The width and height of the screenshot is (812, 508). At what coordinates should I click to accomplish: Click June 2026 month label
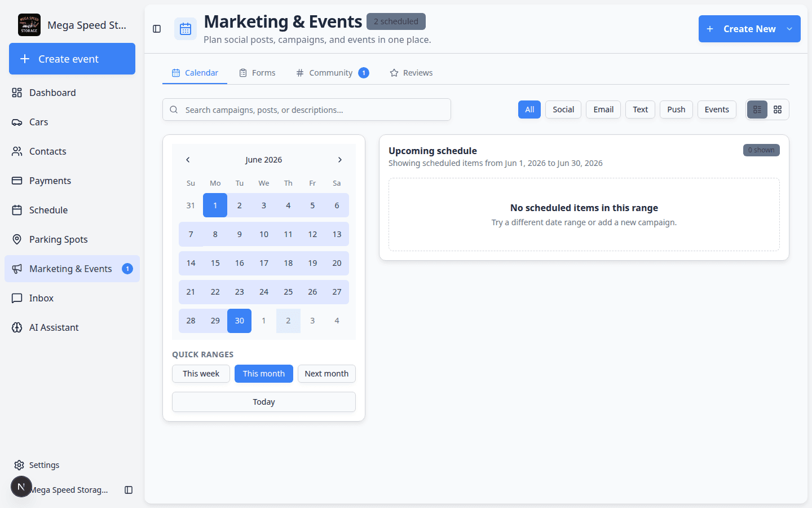pos(263,160)
